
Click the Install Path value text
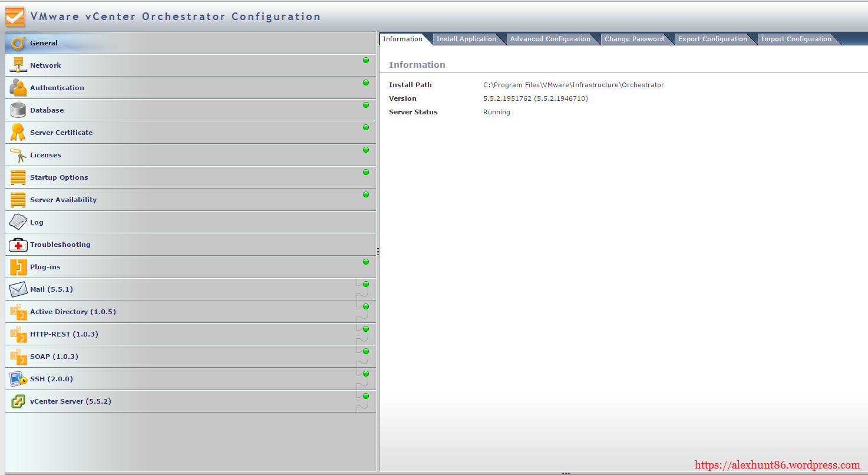coord(573,85)
